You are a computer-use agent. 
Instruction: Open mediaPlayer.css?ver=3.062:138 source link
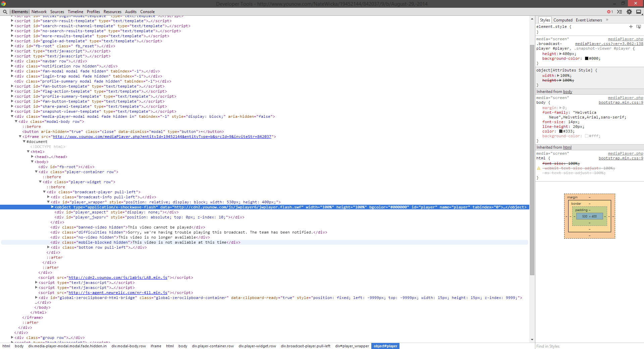(609, 44)
